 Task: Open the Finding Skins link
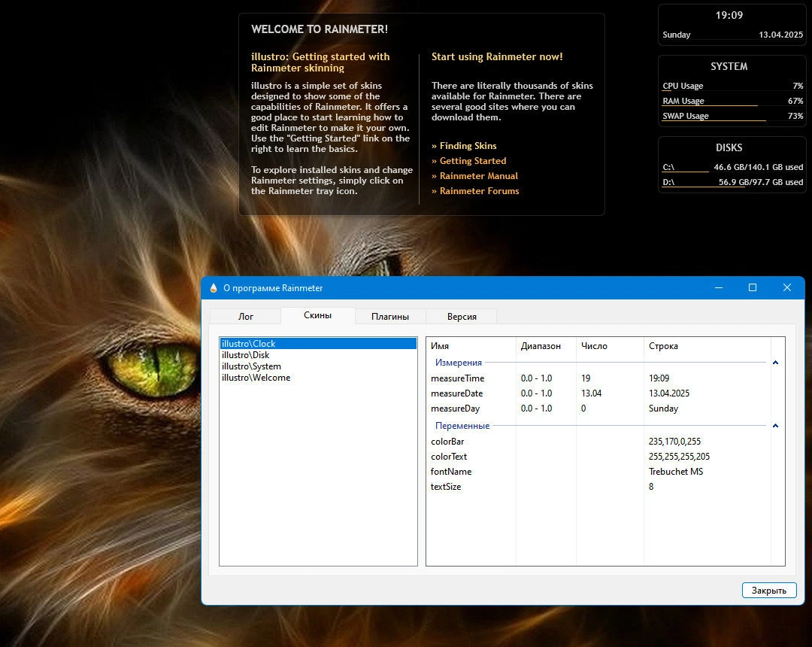click(x=464, y=145)
